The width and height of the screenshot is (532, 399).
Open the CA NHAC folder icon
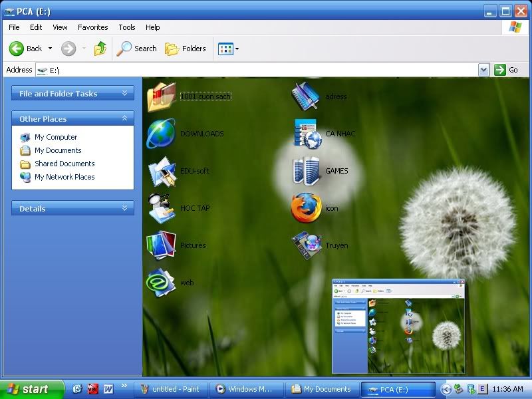(307, 134)
